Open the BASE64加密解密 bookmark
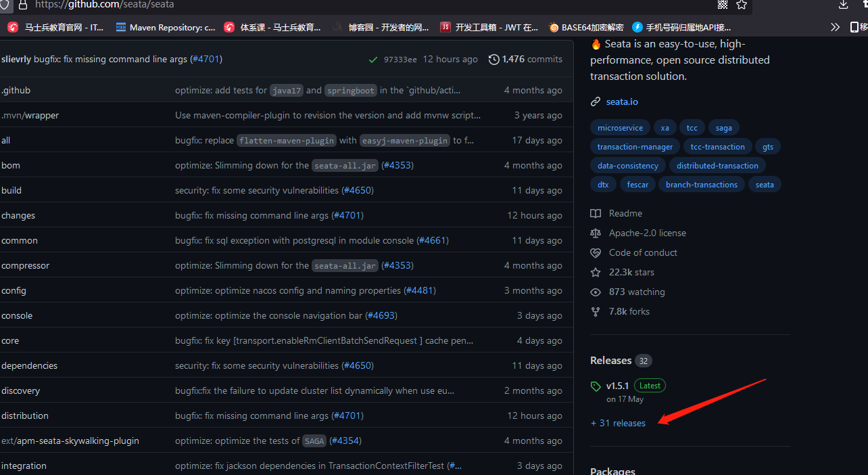Image resolution: width=868 pixels, height=475 pixels. [x=586, y=27]
